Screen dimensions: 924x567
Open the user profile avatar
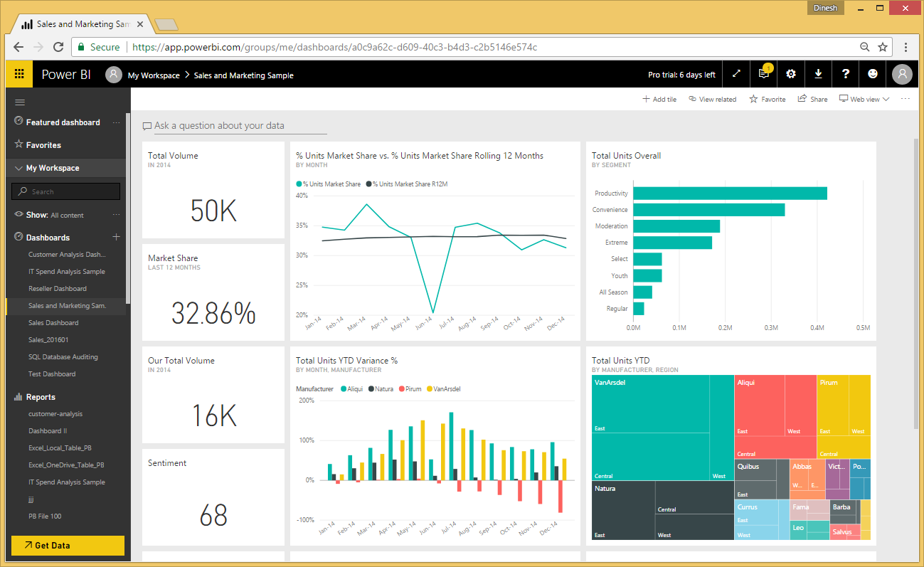[902, 74]
